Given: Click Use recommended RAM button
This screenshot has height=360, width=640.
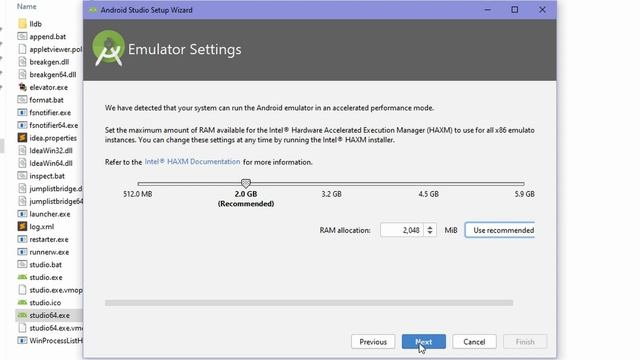Looking at the screenshot, I should pos(500,230).
